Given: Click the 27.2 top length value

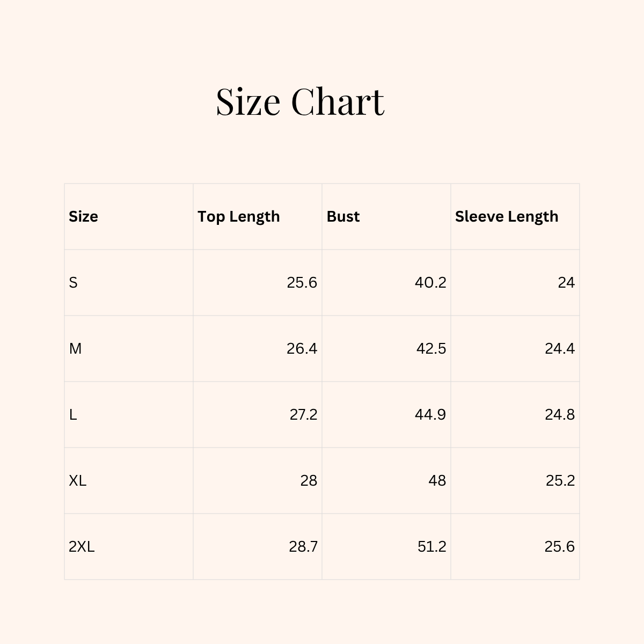Looking at the screenshot, I should click(303, 414).
